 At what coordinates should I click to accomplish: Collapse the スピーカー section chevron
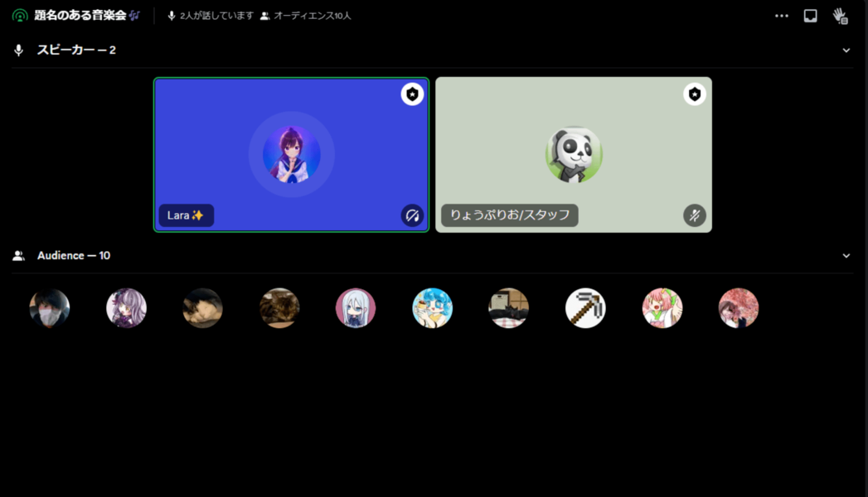pyautogui.click(x=846, y=51)
